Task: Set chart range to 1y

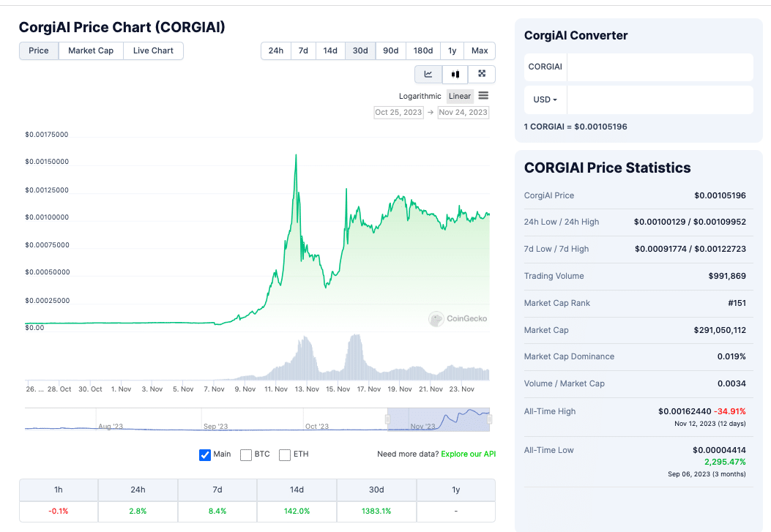Action: point(452,50)
